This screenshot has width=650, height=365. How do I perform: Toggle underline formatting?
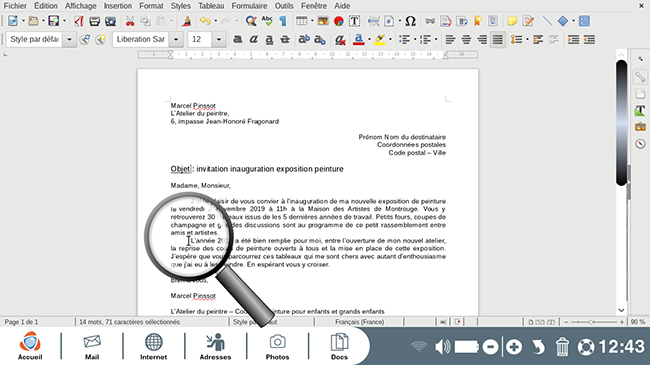(x=269, y=39)
